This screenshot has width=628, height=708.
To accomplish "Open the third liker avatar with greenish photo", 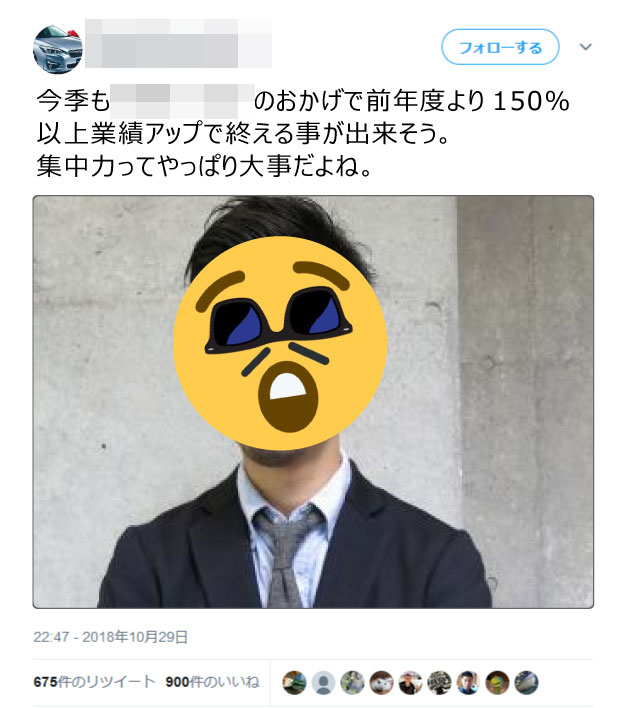I will tap(352, 682).
